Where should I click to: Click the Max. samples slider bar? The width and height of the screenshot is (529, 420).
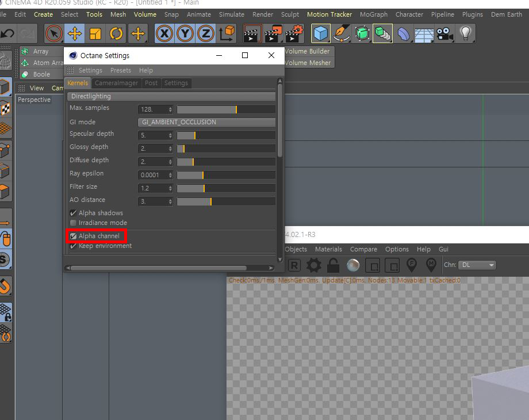pyautogui.click(x=226, y=109)
